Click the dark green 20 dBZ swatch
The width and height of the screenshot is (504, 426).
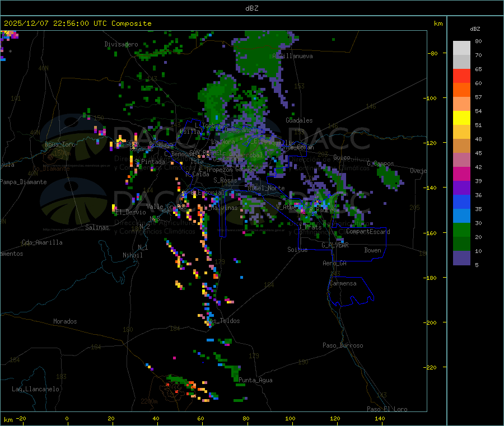(x=461, y=244)
